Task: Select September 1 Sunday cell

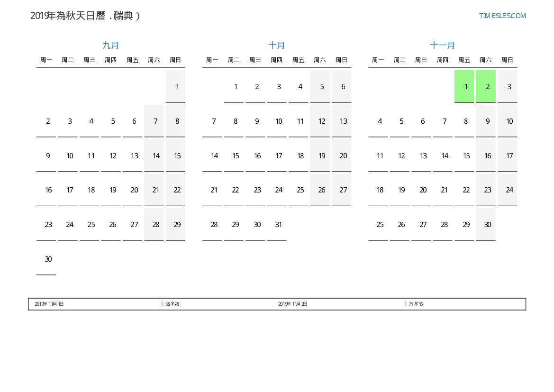Action: (x=176, y=86)
